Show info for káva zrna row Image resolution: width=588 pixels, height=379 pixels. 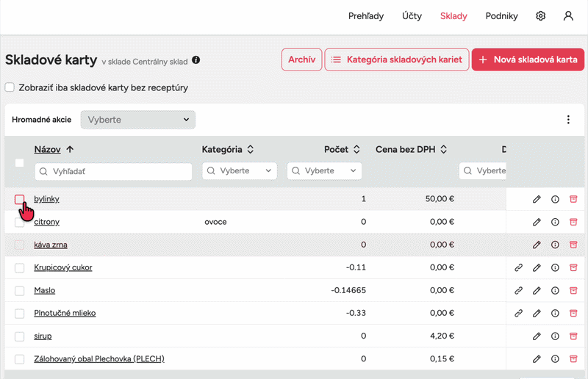click(x=555, y=245)
